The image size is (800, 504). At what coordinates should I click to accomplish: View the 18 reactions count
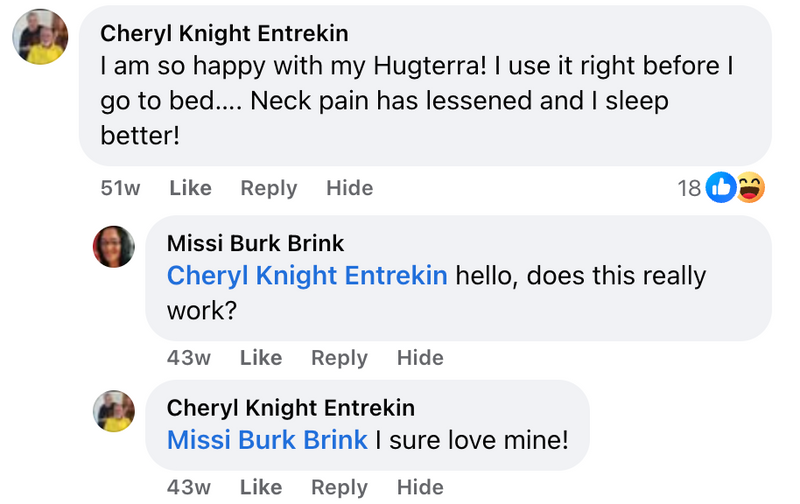(689, 188)
